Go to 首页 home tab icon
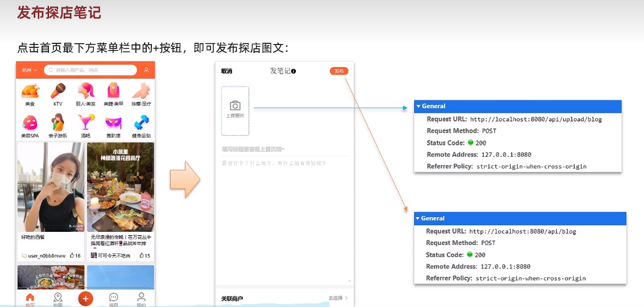 point(30,297)
